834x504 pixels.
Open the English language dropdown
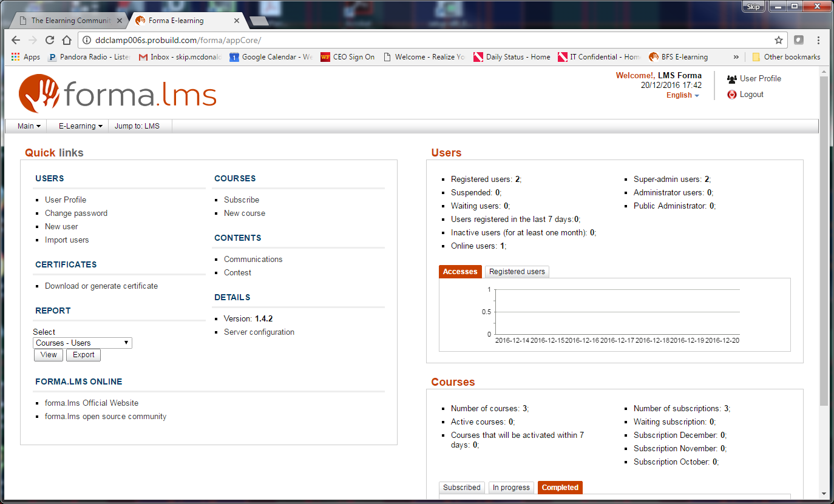click(682, 95)
